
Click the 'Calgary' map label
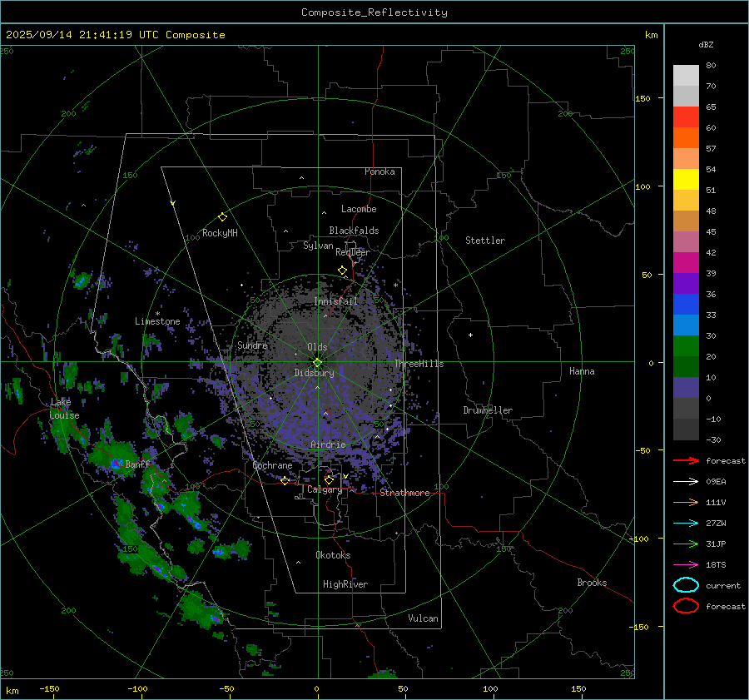[x=325, y=489]
